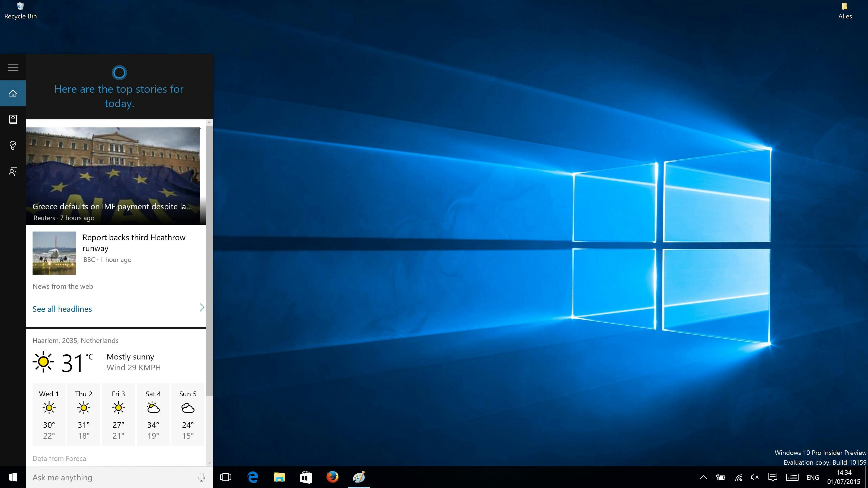Select the Sat 4 weather forecast tile
The height and width of the screenshot is (488, 868).
pos(153,414)
